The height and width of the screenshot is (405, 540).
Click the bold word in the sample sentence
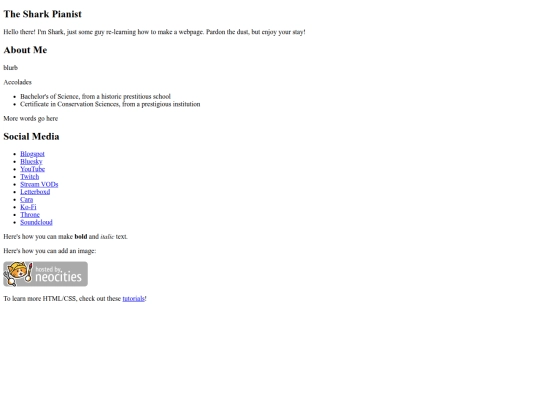click(81, 237)
